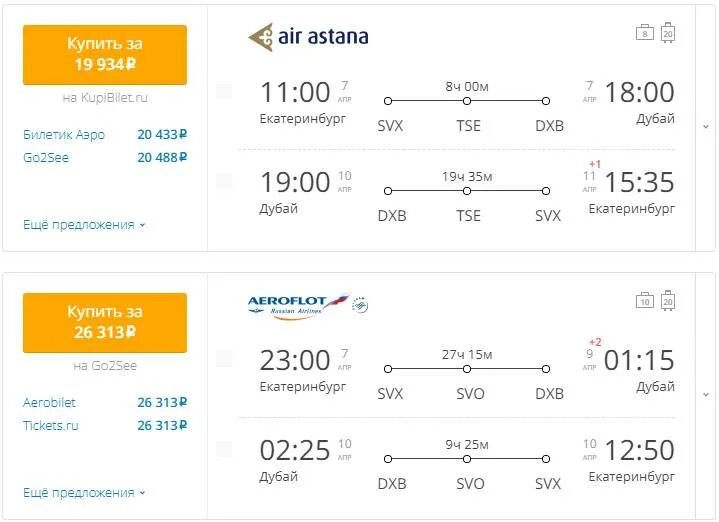Click the SVO stopover dot on 9ч 25м route
Screen dimensions: 719x522
[468, 459]
